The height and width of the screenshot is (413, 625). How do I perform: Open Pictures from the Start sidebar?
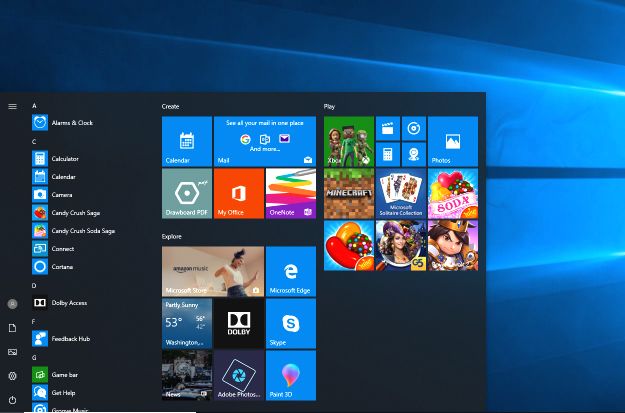pyautogui.click(x=12, y=352)
